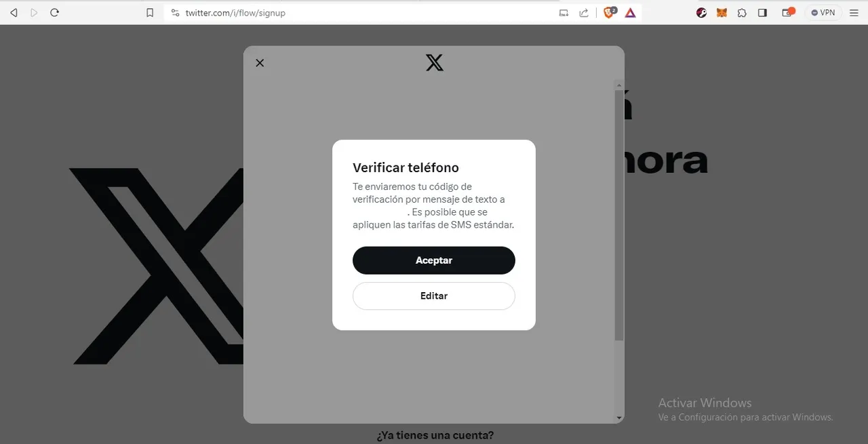Open the Brave Rewards triangle icon
Viewport: 868px width, 444px height.
[631, 13]
